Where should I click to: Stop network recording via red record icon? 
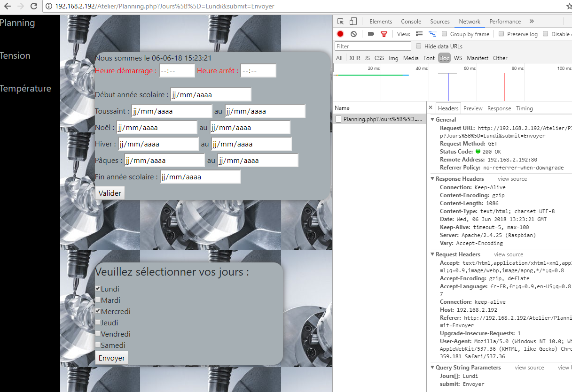pyautogui.click(x=339, y=34)
